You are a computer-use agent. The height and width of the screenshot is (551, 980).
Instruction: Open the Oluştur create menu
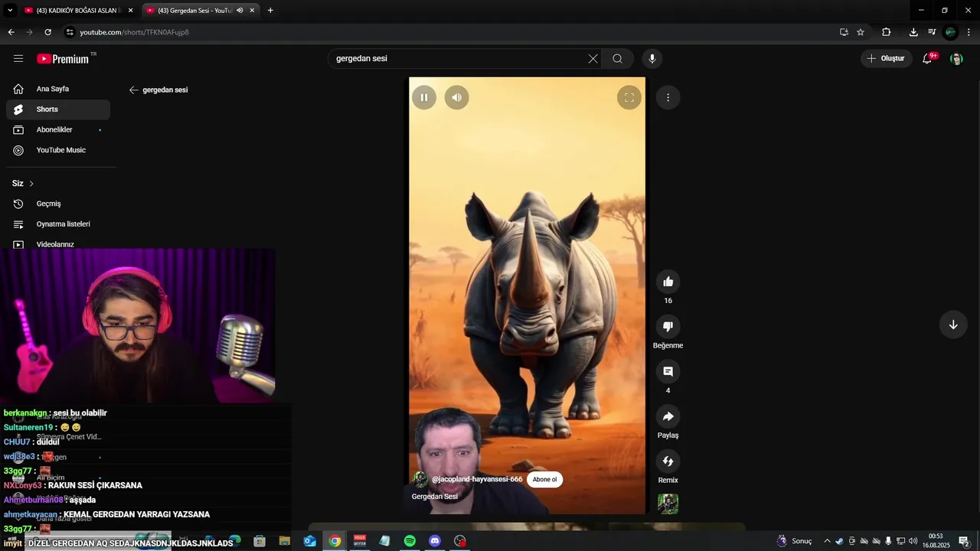[x=886, y=58]
